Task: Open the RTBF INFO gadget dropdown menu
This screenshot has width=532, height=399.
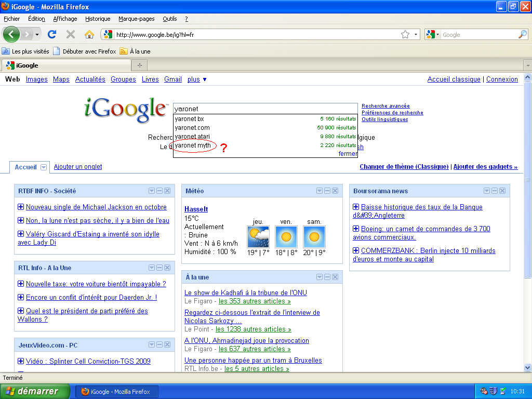Action: pyautogui.click(x=152, y=191)
